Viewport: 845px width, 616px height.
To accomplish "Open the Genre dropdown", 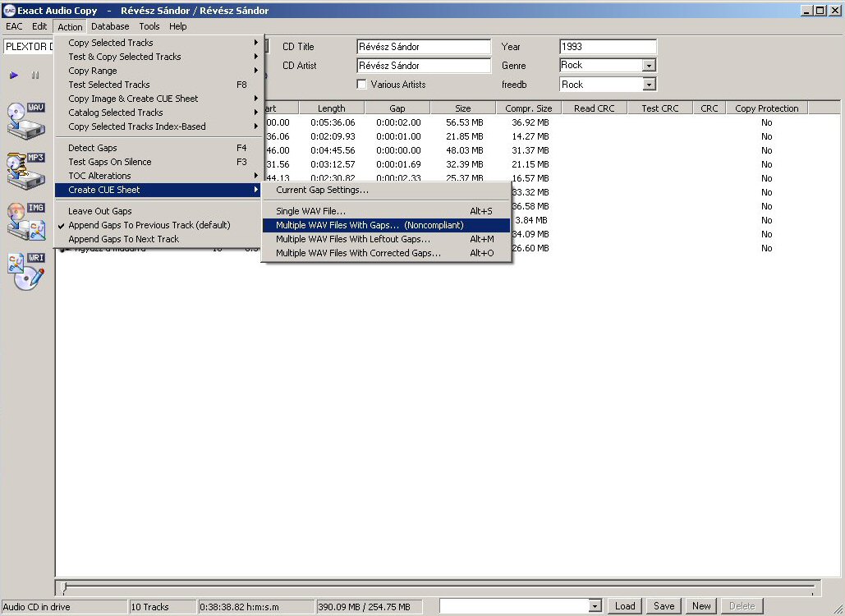I will (649, 66).
